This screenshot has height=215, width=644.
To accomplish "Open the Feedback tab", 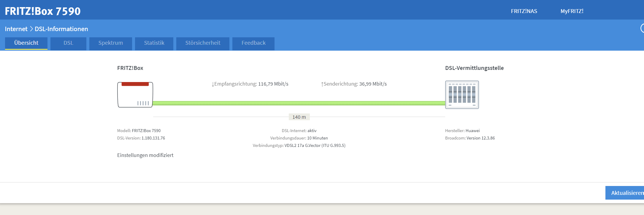I will tap(253, 43).
